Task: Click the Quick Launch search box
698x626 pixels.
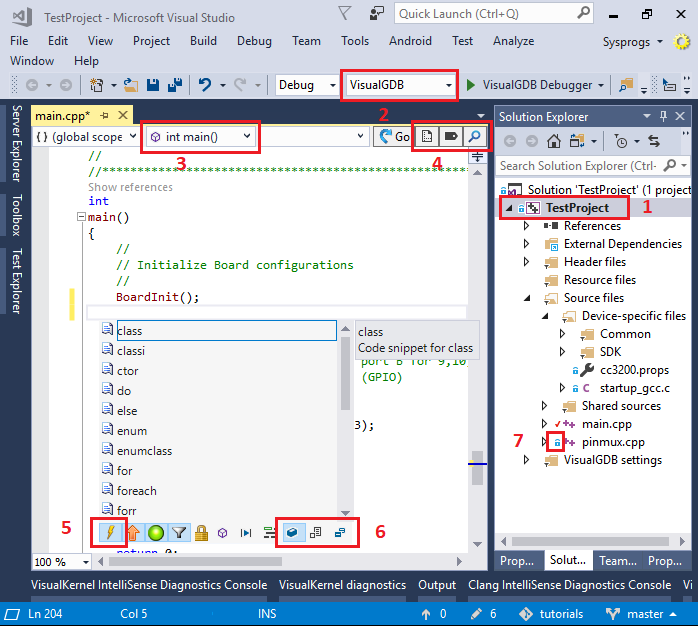Action: [x=493, y=13]
